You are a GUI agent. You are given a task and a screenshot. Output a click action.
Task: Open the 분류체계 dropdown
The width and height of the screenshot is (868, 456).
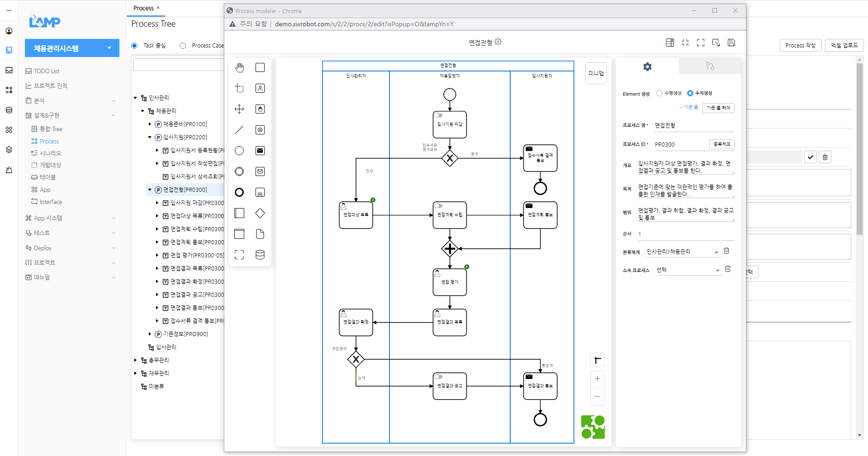coord(683,252)
